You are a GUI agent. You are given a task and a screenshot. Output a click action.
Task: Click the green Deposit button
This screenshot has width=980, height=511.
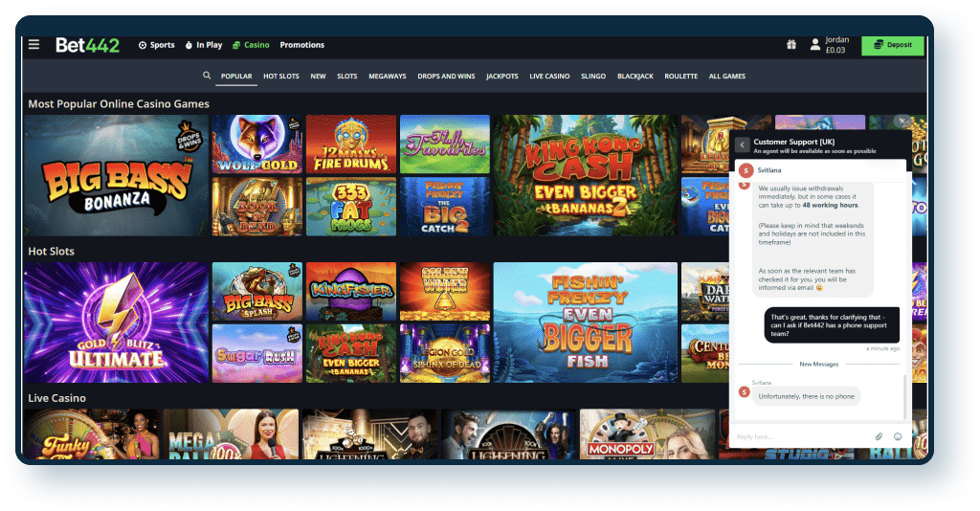pyautogui.click(x=893, y=45)
